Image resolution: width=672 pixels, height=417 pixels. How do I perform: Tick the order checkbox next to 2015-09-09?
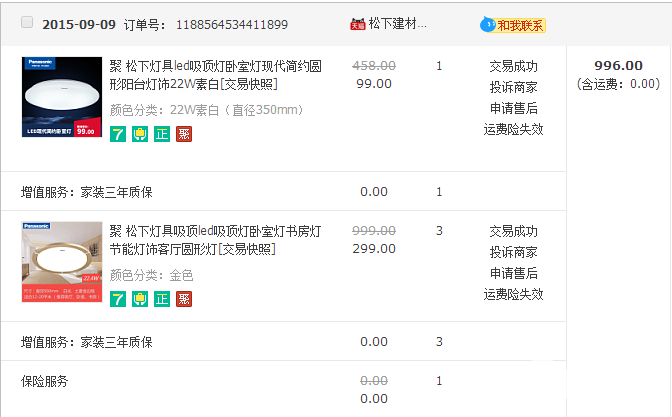[27, 23]
